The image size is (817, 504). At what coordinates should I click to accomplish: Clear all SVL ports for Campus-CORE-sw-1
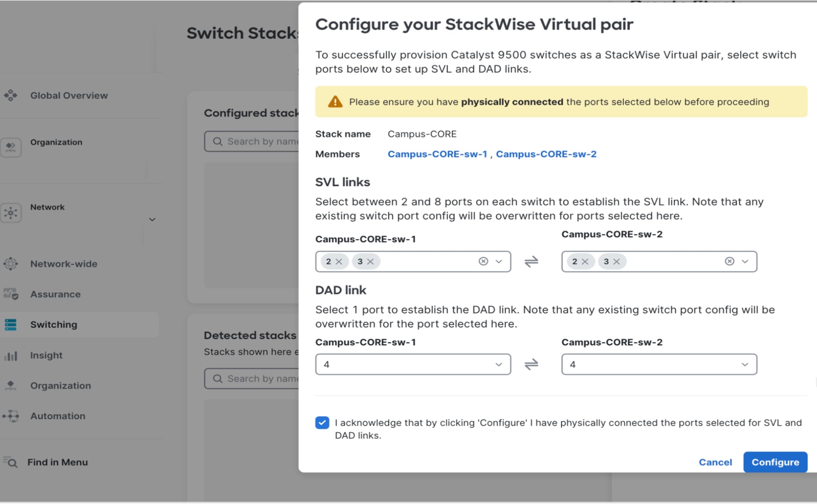(x=483, y=261)
